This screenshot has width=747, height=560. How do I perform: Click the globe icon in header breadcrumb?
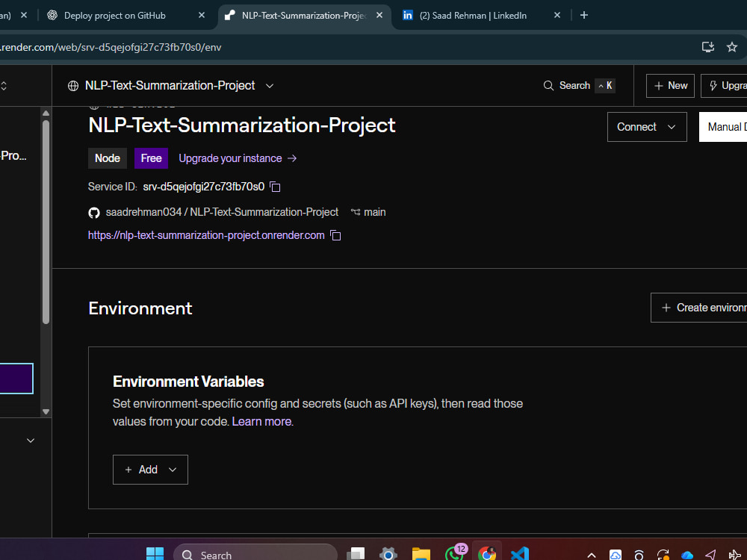73,86
